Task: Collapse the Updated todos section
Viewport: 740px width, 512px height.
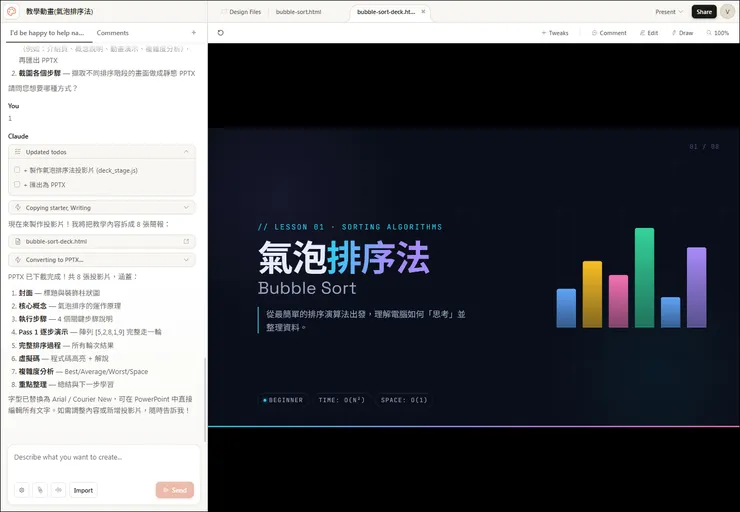Action: (186, 152)
